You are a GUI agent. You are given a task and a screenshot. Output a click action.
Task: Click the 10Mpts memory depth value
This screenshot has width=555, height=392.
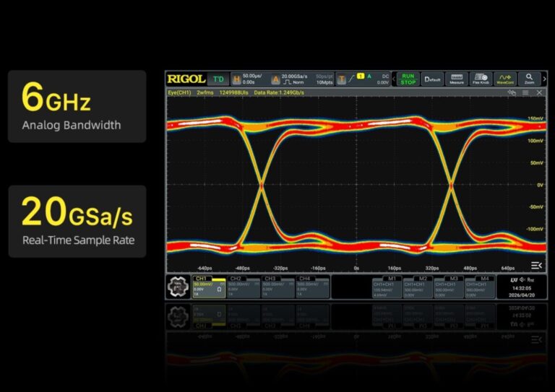coord(324,82)
